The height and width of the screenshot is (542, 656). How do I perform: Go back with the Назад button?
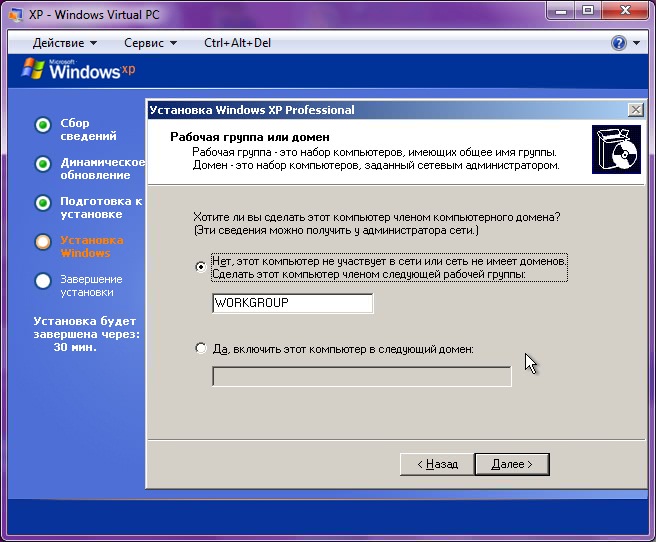(437, 464)
